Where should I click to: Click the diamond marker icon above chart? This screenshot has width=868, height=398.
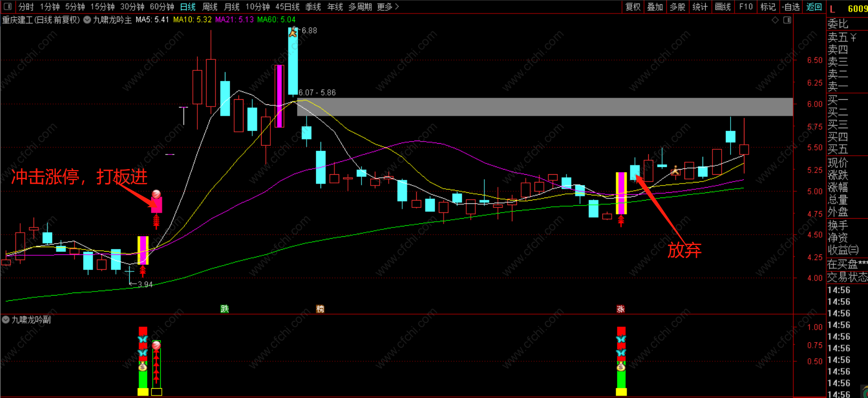click(x=775, y=20)
